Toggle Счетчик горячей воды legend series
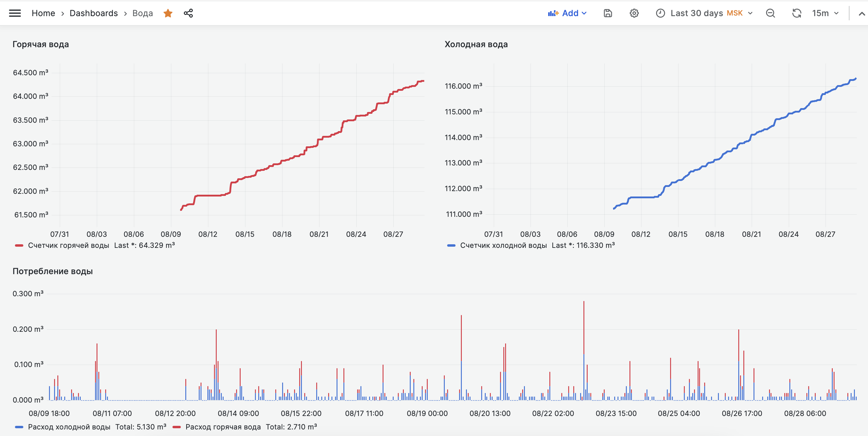Viewport: 868px width, 436px height. 68,245
